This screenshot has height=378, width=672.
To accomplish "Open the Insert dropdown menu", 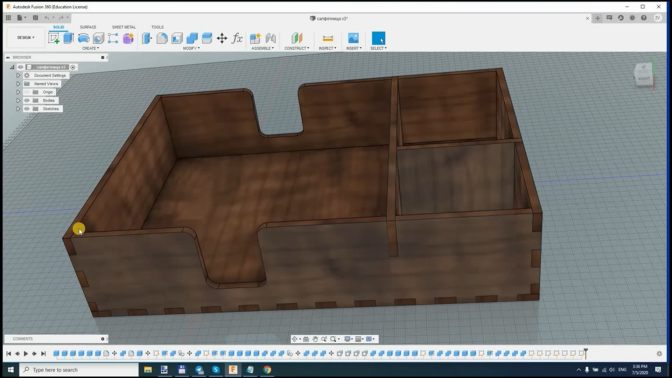I will pos(354,48).
